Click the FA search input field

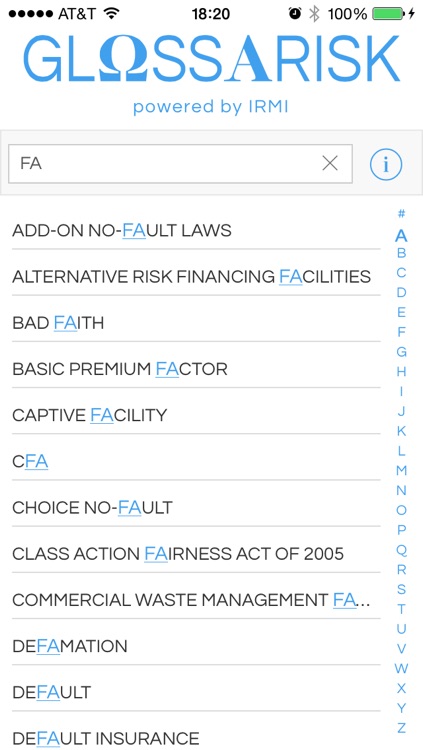click(180, 164)
